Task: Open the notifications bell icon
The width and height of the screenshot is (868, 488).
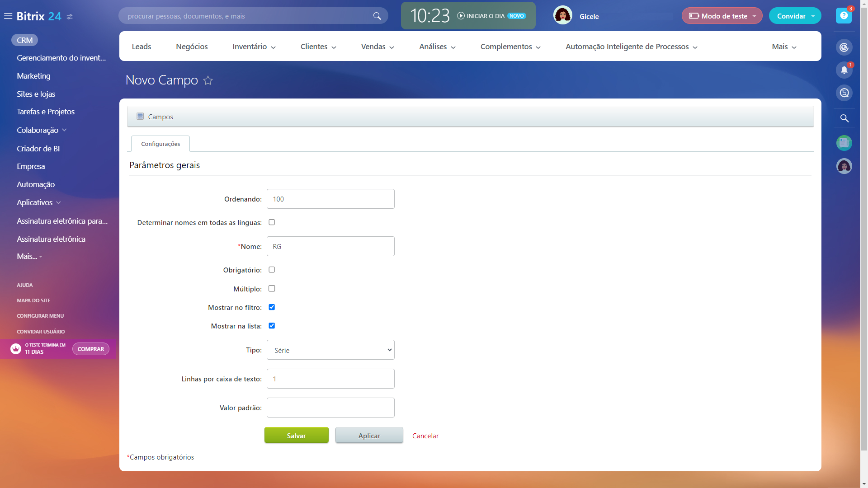Action: coord(844,70)
